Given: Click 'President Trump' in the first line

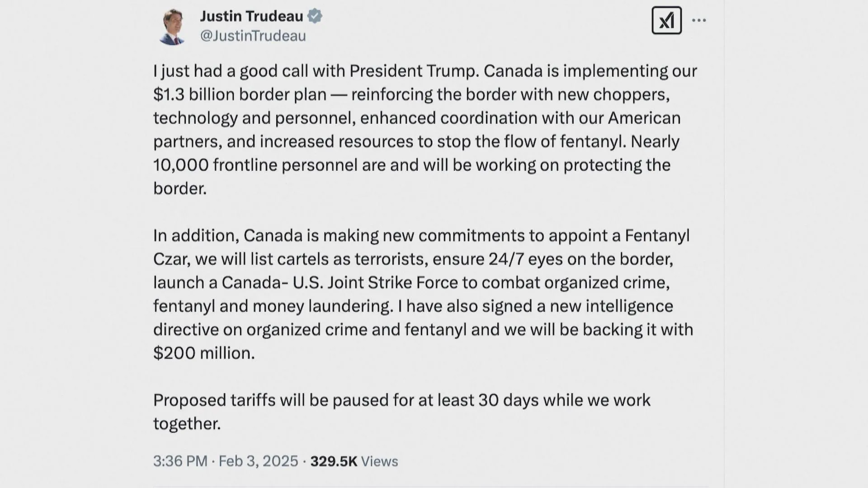Looking at the screenshot, I should 414,71.
